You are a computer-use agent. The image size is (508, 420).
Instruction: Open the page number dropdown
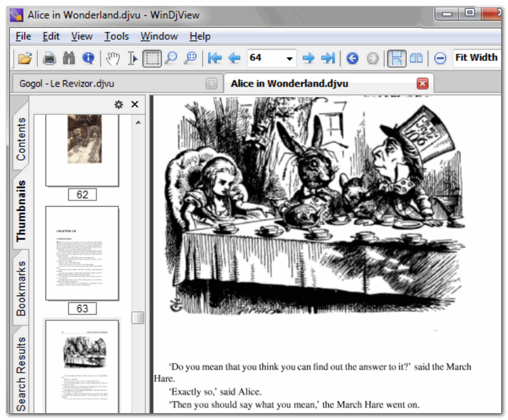pos(290,58)
